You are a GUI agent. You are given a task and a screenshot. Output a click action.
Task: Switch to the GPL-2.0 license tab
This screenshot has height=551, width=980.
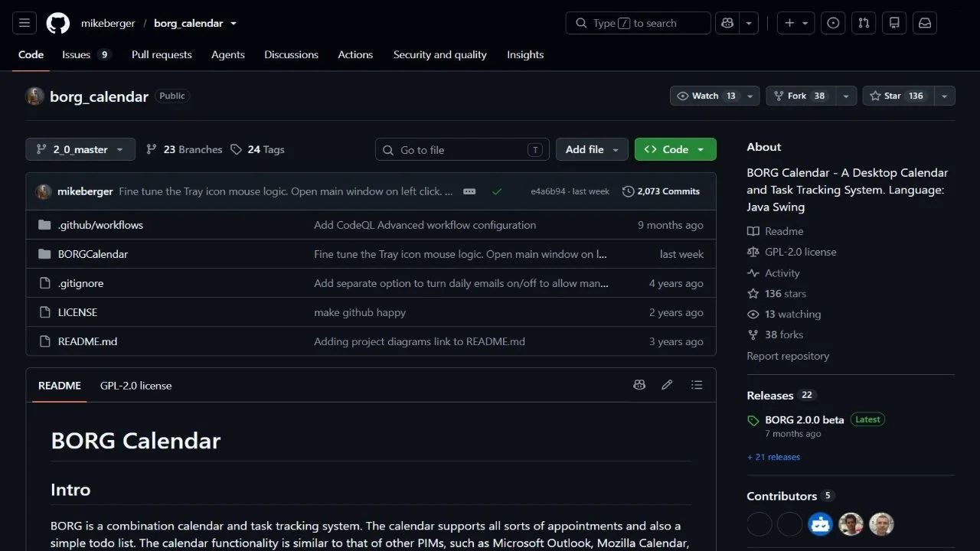tap(136, 386)
